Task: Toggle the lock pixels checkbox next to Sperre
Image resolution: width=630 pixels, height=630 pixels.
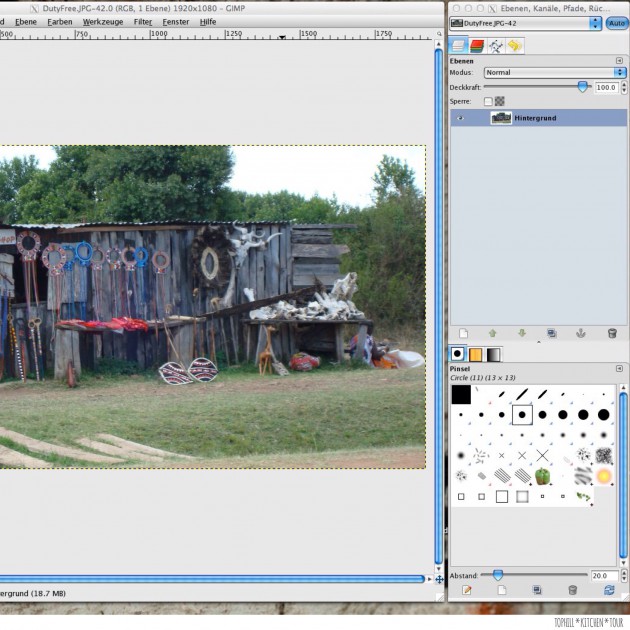Action: click(488, 101)
